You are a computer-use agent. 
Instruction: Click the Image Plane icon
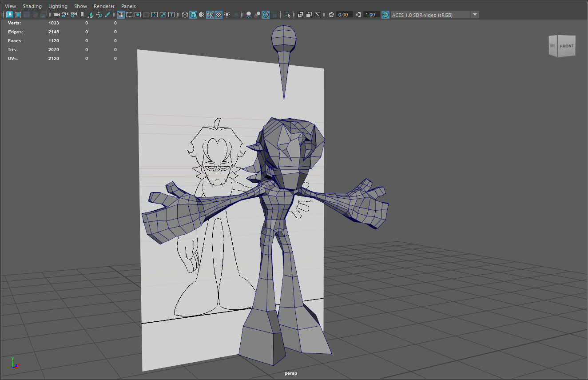(x=91, y=15)
